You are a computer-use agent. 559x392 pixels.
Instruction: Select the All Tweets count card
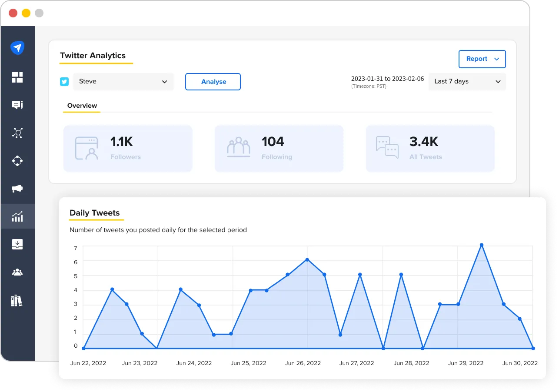(x=430, y=148)
